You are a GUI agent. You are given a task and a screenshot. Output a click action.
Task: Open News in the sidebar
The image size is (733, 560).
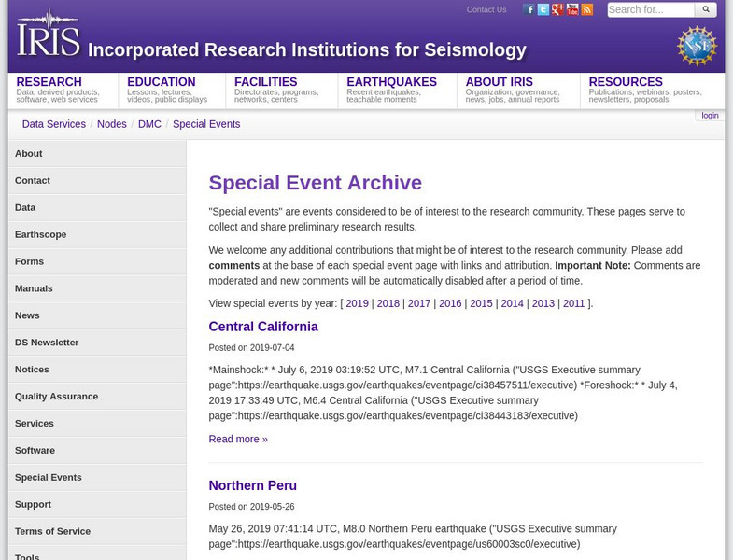[x=97, y=315]
